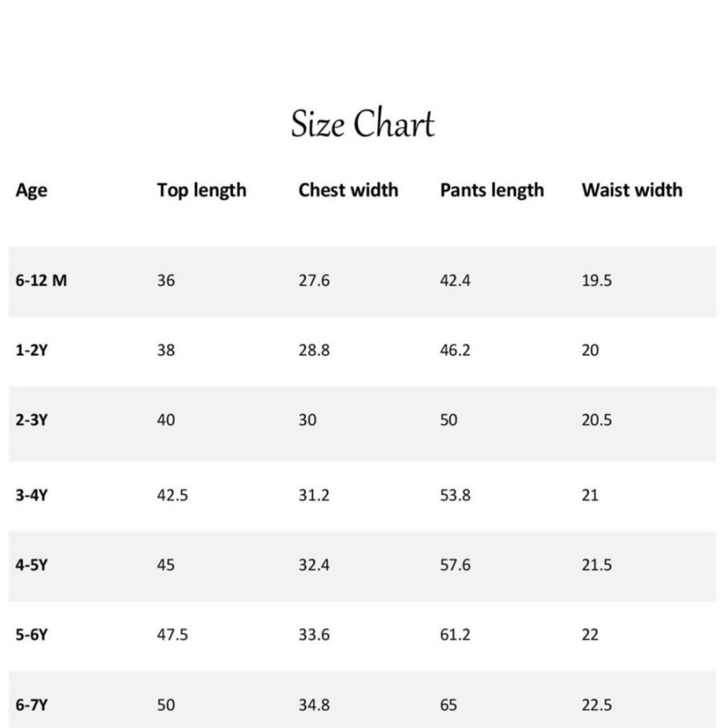Click the 21.5 waist width value
Screen dimensions: 728x728
coord(597,565)
